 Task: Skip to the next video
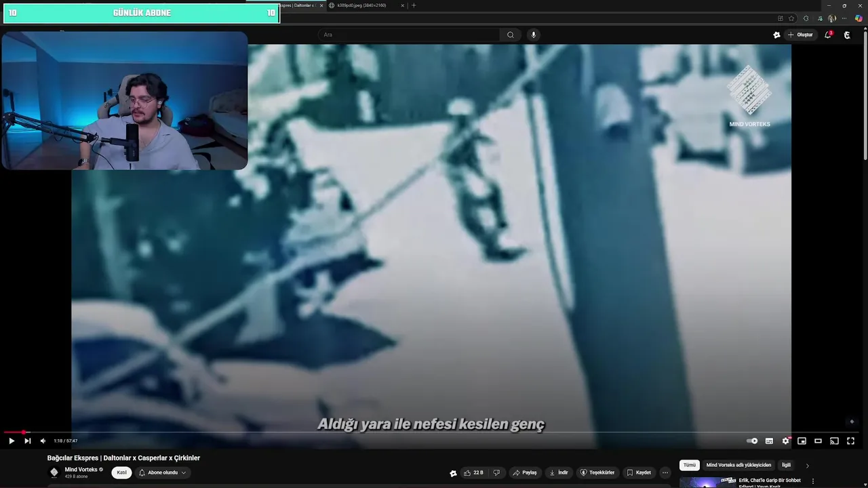pyautogui.click(x=27, y=441)
